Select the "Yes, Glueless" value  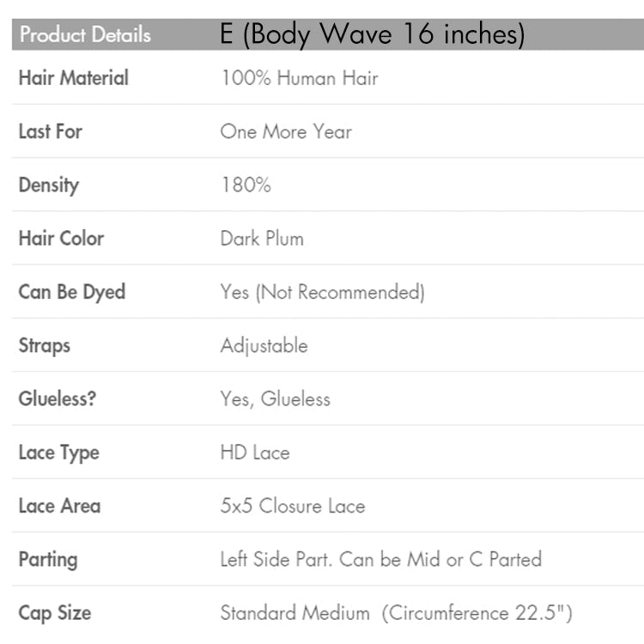[275, 399]
